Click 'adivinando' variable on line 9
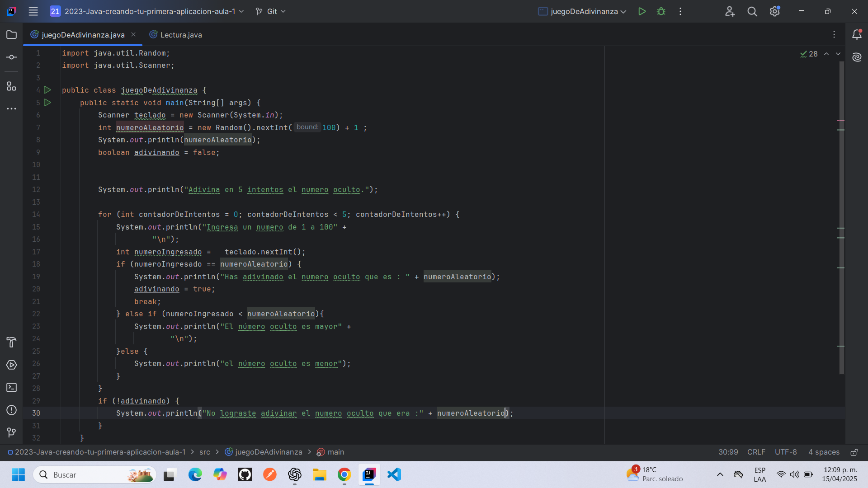Image resolution: width=868 pixels, height=488 pixels. (156, 153)
